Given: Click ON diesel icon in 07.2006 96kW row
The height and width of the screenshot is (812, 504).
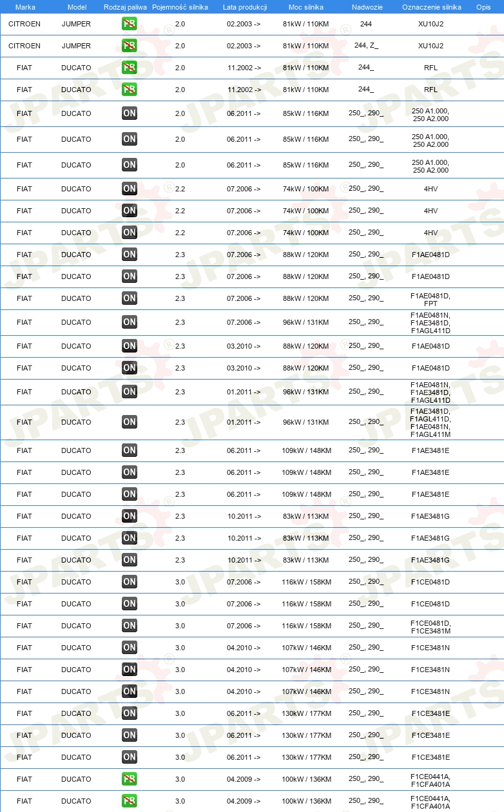Looking at the screenshot, I should tap(130, 322).
